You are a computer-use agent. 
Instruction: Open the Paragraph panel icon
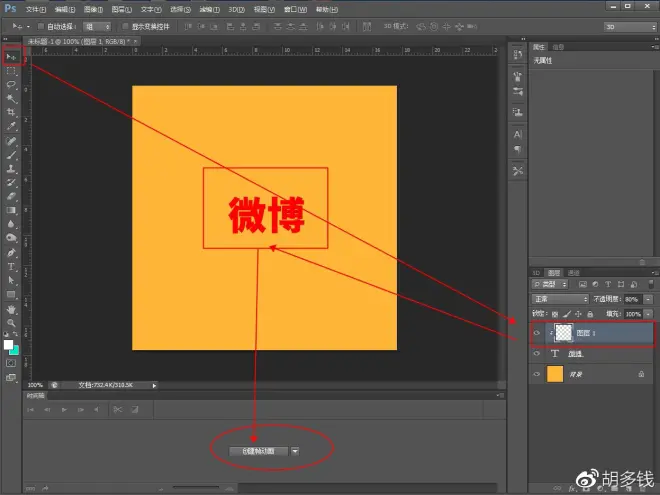(x=518, y=150)
